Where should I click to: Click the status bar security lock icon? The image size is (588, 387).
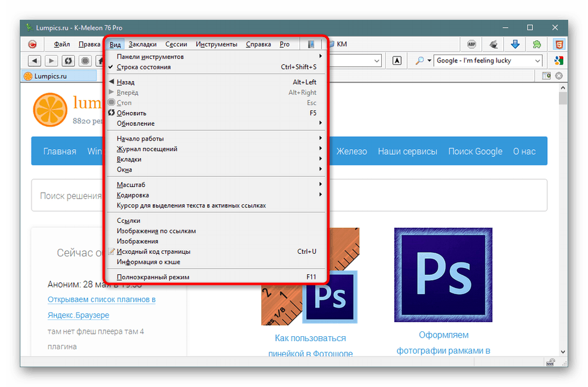(x=550, y=362)
